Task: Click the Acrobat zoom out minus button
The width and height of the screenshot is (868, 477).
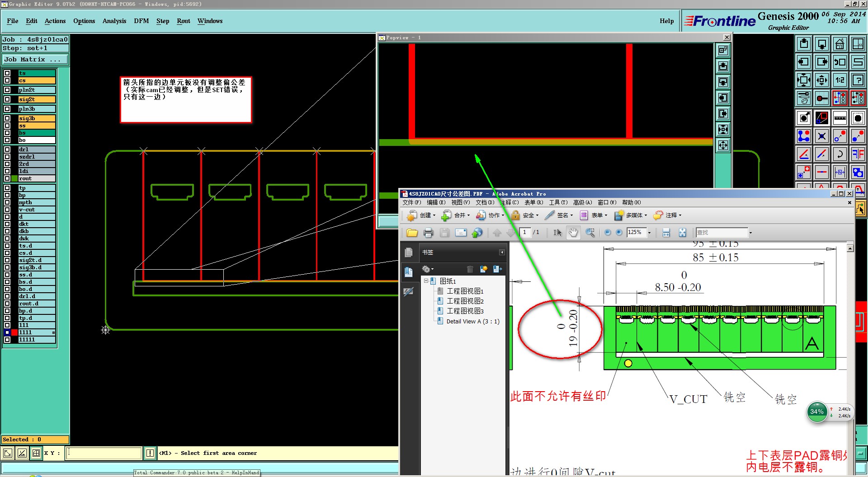Action: click(x=608, y=233)
